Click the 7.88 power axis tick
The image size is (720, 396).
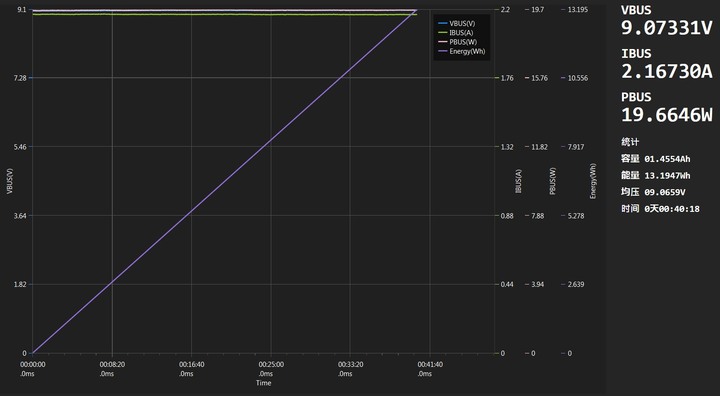click(x=538, y=215)
